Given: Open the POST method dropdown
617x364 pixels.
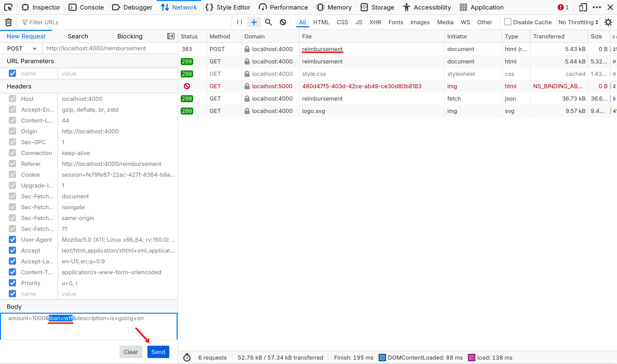Looking at the screenshot, I should (x=21, y=48).
